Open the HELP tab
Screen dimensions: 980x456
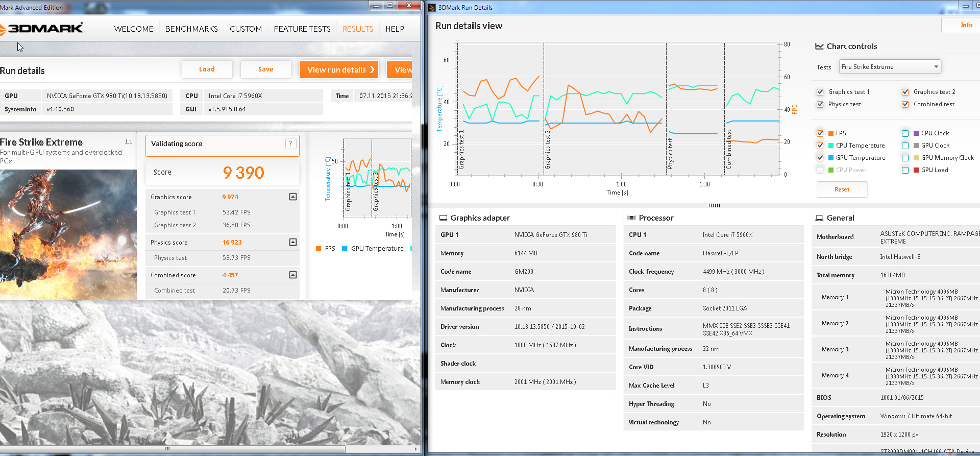coord(395,29)
